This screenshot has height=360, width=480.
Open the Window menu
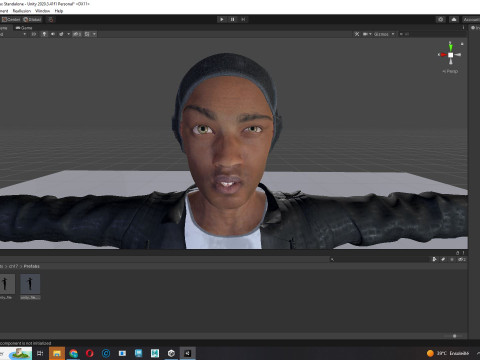point(42,11)
